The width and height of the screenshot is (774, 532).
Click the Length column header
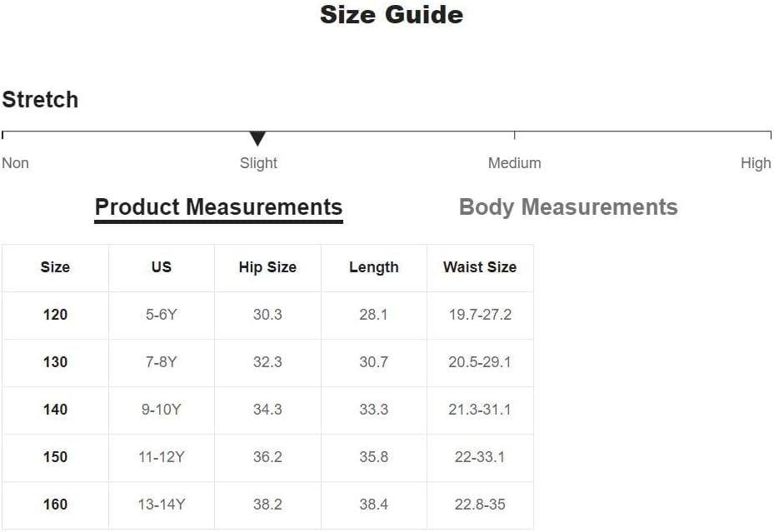click(373, 267)
